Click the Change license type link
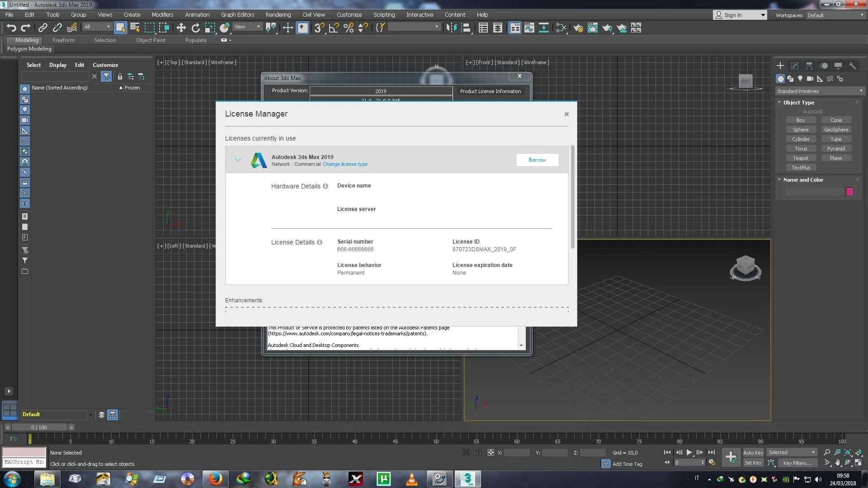 click(x=345, y=164)
